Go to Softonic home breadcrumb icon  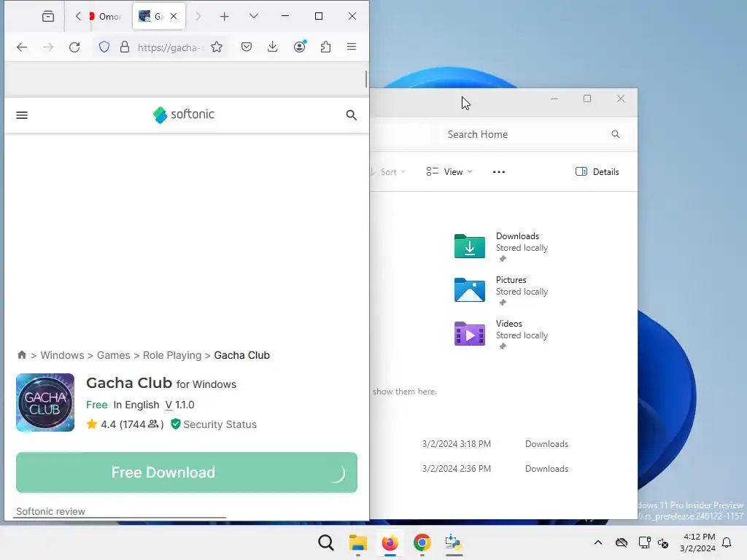pos(22,355)
